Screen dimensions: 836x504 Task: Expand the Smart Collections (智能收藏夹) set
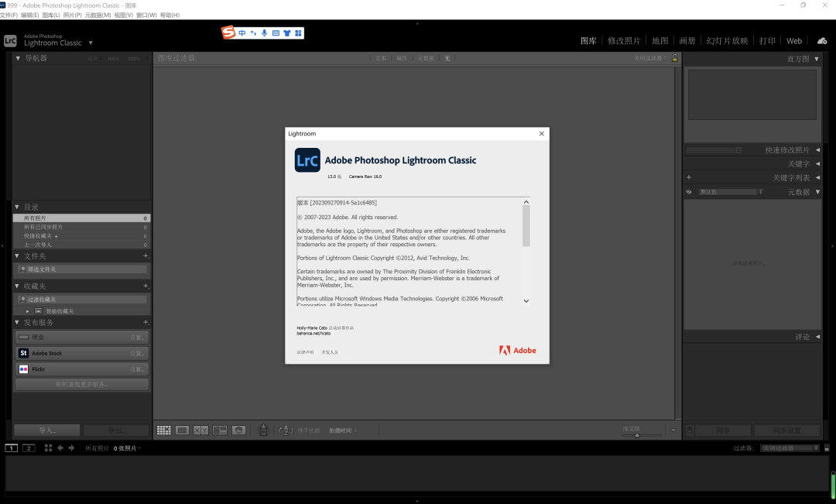point(28,311)
